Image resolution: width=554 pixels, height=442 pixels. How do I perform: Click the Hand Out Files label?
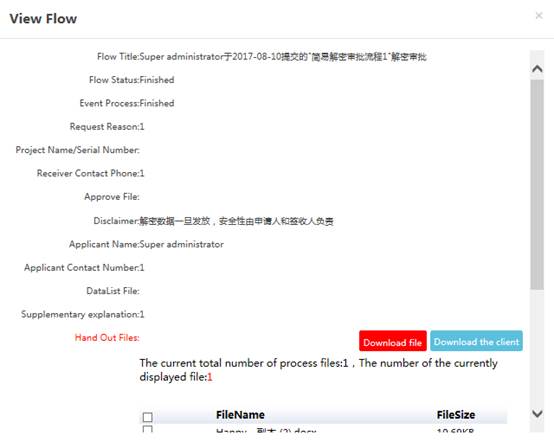tap(107, 338)
